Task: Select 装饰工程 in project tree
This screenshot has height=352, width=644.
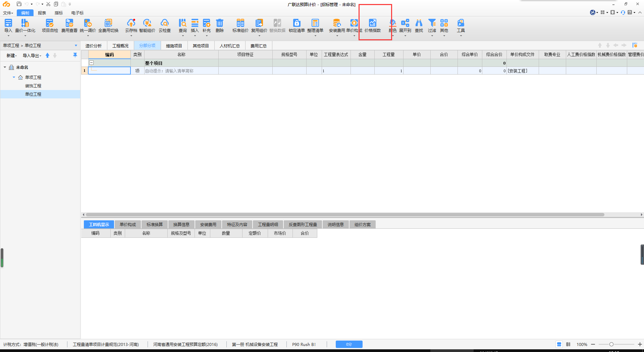Action: (x=33, y=86)
